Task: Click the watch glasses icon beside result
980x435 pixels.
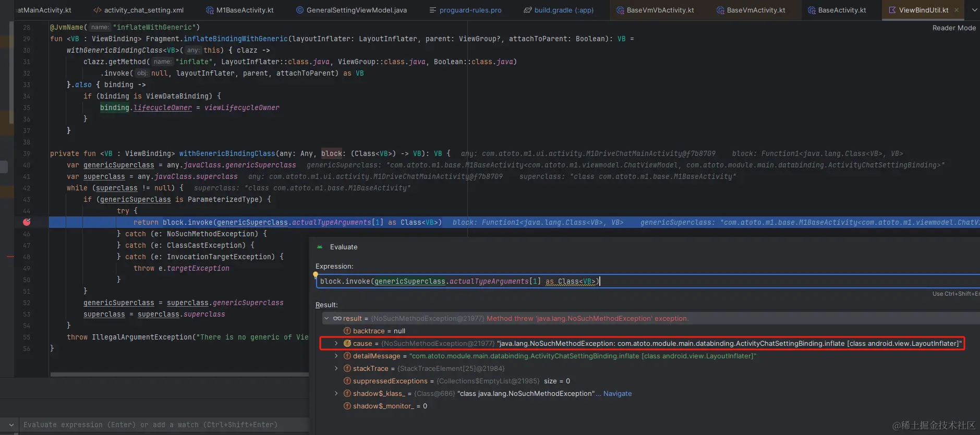Action: pyautogui.click(x=337, y=318)
